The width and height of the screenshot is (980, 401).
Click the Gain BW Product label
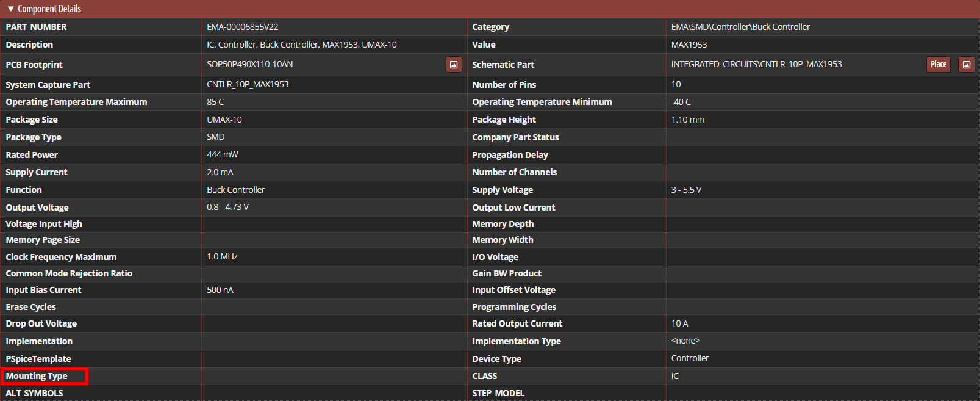[x=507, y=273]
